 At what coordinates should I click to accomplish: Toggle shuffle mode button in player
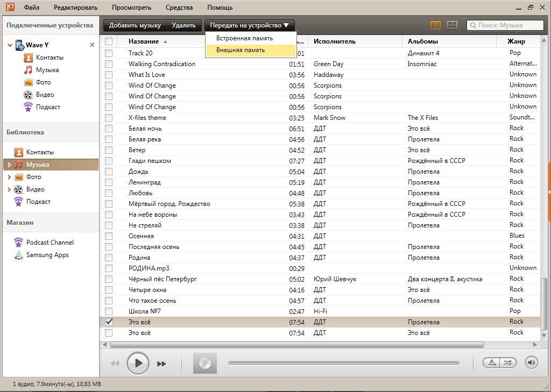tap(508, 362)
